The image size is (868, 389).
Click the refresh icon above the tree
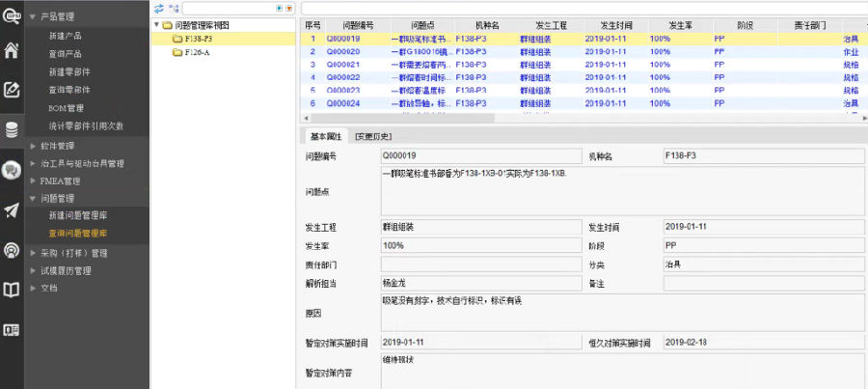pyautogui.click(x=159, y=8)
